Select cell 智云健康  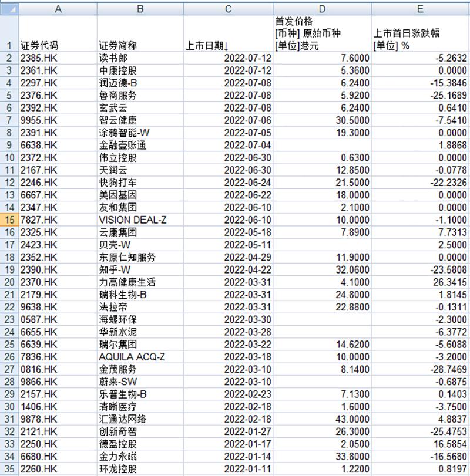140,120
